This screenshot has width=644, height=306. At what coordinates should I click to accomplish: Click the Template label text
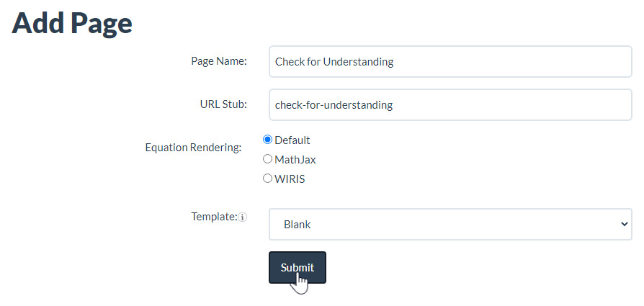click(215, 217)
